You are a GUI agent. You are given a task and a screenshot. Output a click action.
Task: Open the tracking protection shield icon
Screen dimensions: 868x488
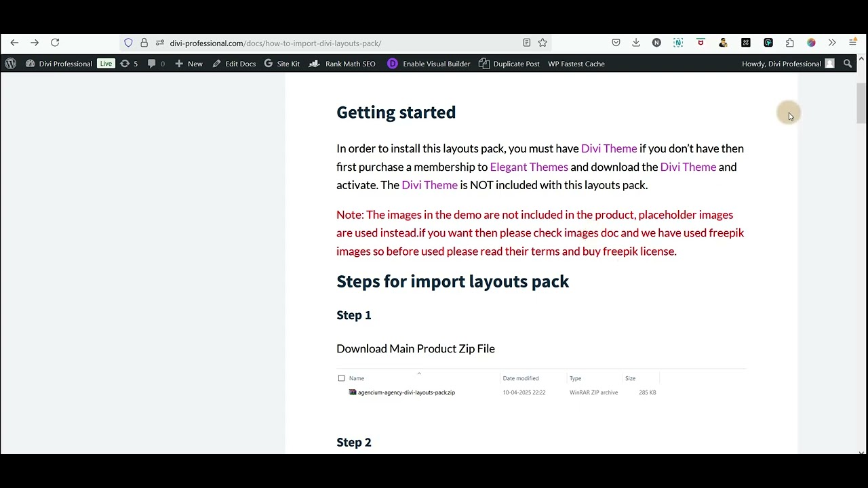[x=128, y=43]
